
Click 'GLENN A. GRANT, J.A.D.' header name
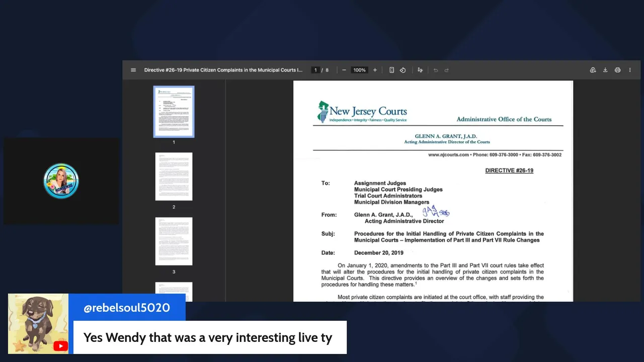coord(446,136)
